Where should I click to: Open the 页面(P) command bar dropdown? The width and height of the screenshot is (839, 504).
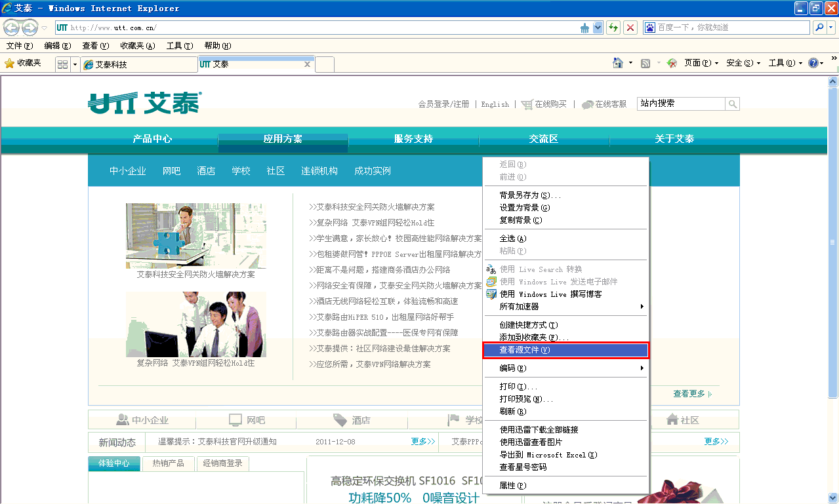[x=702, y=63]
